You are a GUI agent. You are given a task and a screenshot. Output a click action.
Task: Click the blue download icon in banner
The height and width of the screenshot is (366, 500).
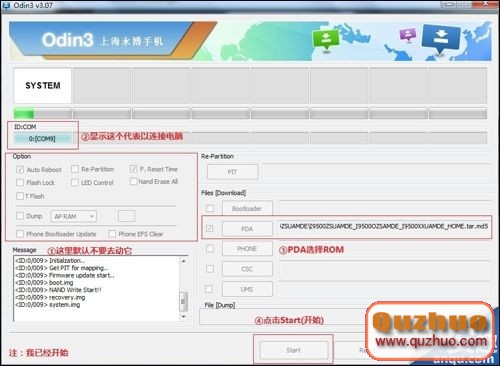(x=441, y=38)
